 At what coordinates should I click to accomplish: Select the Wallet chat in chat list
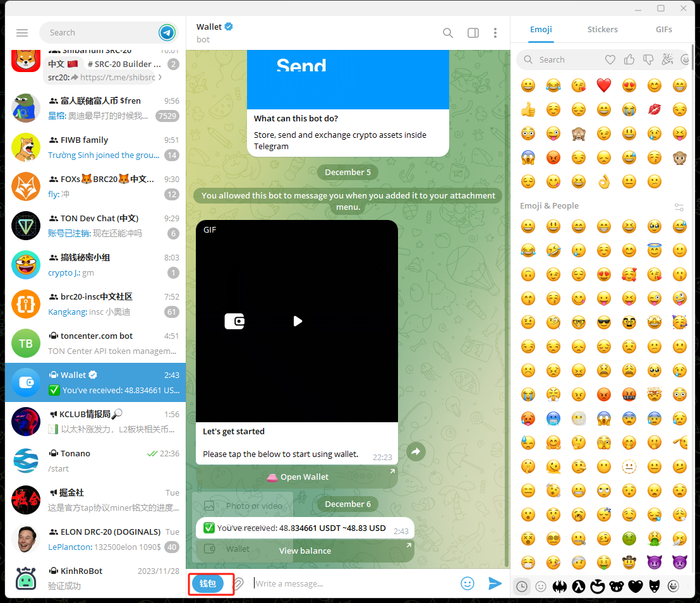pyautogui.click(x=95, y=382)
